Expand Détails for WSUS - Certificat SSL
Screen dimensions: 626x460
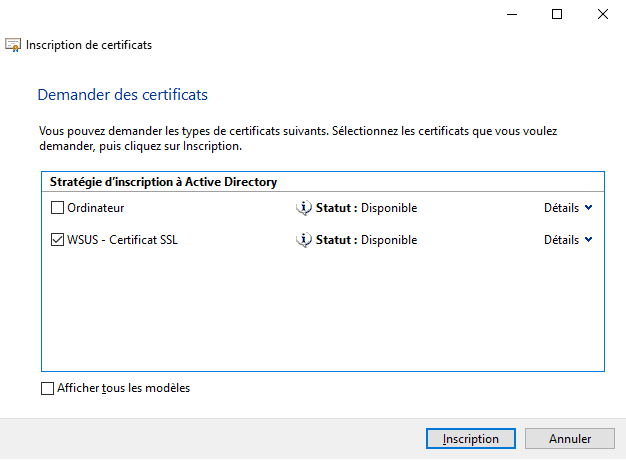[x=568, y=240]
